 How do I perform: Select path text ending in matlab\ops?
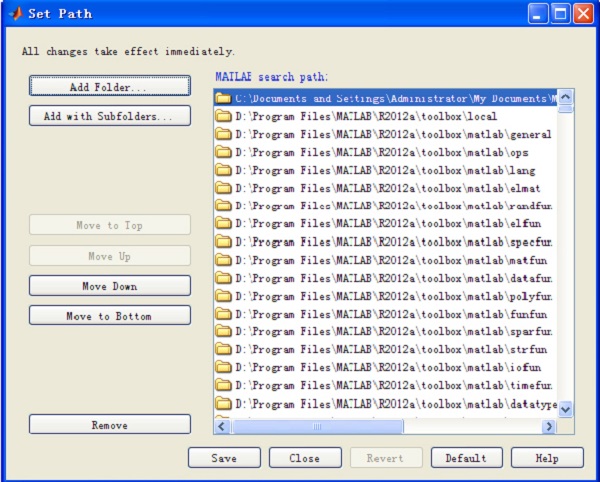382,152
